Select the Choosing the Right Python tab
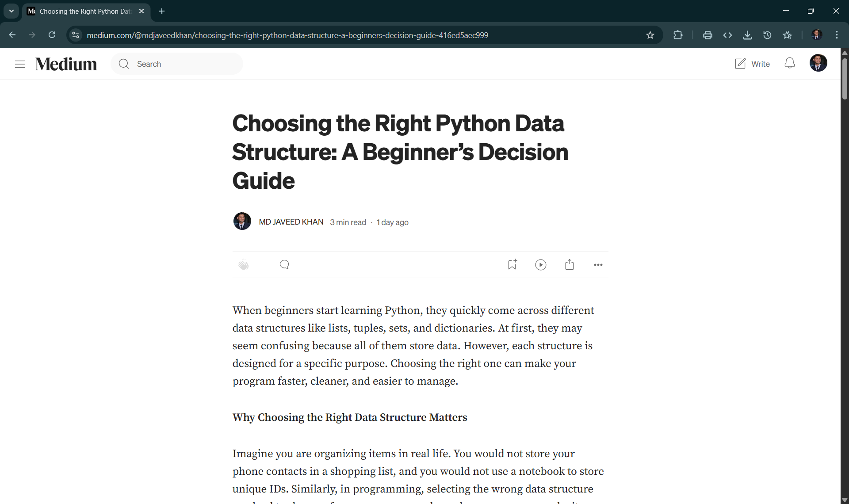Image resolution: width=849 pixels, height=504 pixels. tap(84, 11)
